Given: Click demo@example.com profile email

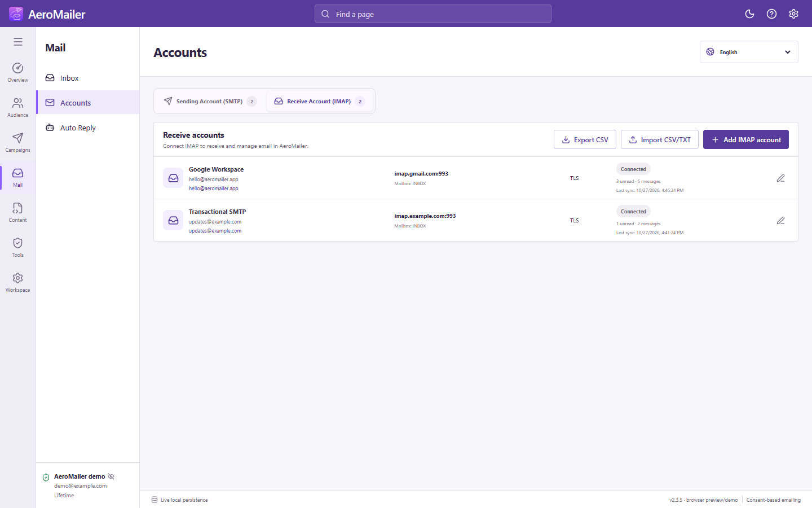Looking at the screenshot, I should pos(80,486).
